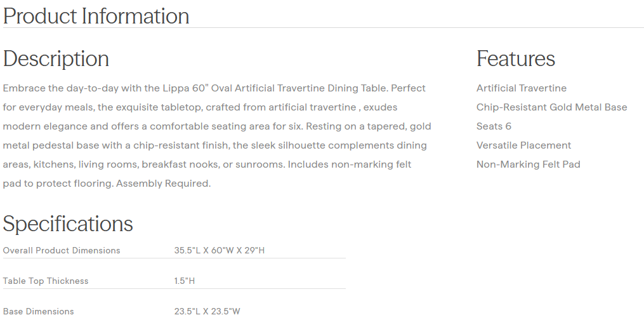This screenshot has height=315, width=644.
Task: Select the 23.5"L X 23.5"W base value
Action: point(207,311)
